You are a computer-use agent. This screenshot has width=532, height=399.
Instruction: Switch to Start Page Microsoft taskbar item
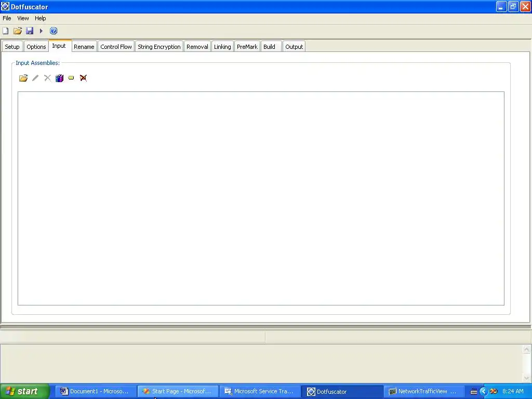point(178,392)
